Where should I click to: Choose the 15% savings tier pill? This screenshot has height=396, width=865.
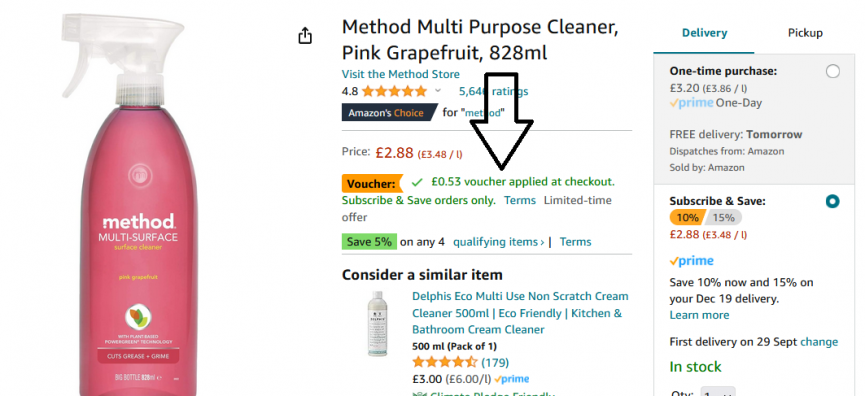point(724,217)
